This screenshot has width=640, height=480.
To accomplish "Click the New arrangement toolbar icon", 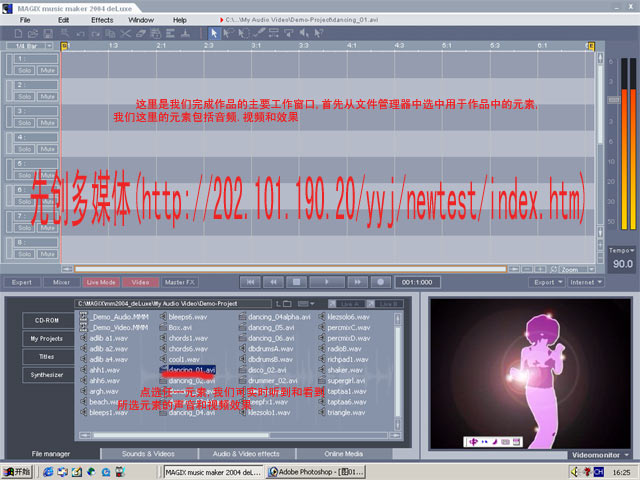I will [19, 33].
